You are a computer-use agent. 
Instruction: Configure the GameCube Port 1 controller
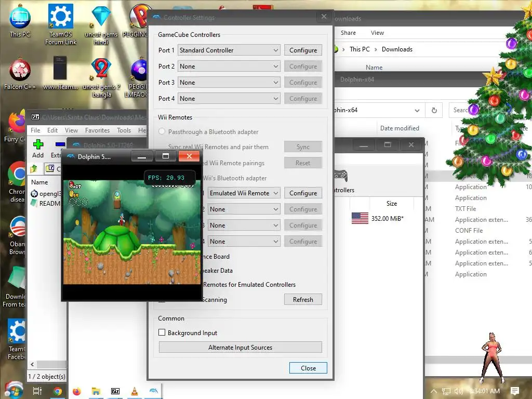(303, 50)
